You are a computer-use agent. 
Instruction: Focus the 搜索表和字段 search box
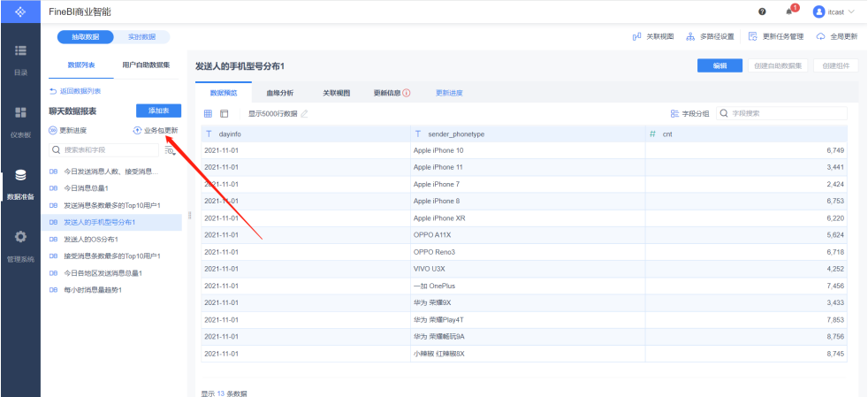(x=103, y=150)
